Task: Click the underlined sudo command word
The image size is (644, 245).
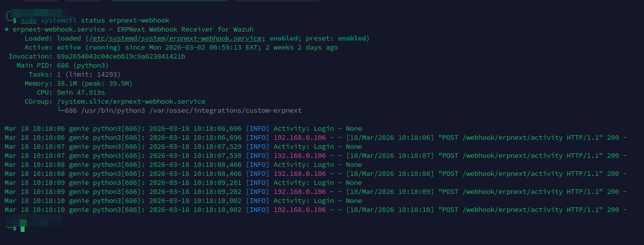Action: click(x=29, y=21)
